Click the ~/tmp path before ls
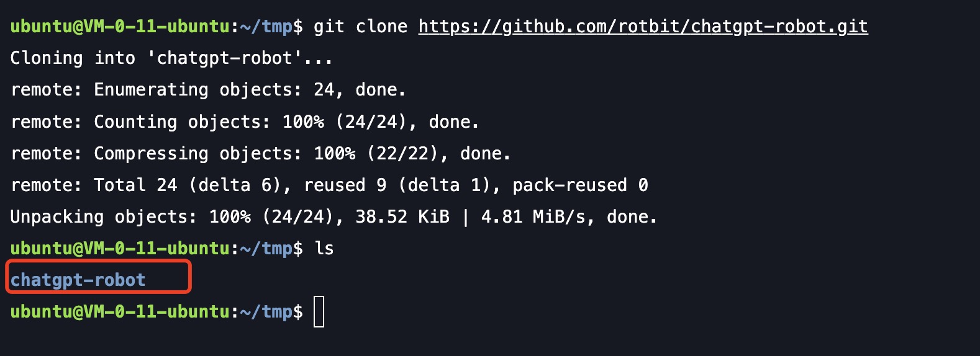The width and height of the screenshot is (980, 356). point(266,249)
